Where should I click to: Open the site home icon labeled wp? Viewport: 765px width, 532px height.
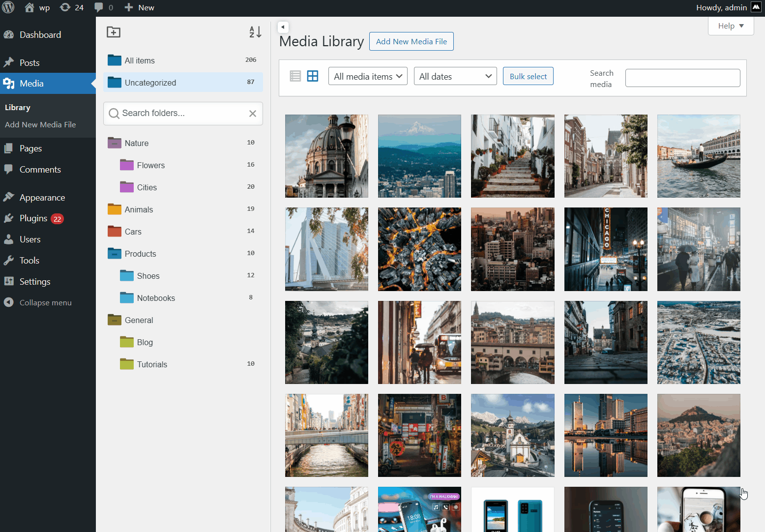(29, 7)
